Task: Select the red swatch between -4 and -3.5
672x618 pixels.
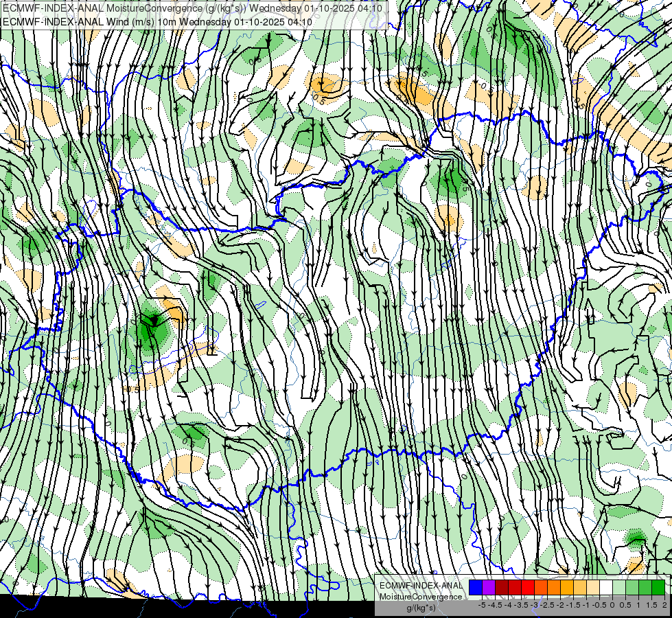Action: (x=515, y=587)
